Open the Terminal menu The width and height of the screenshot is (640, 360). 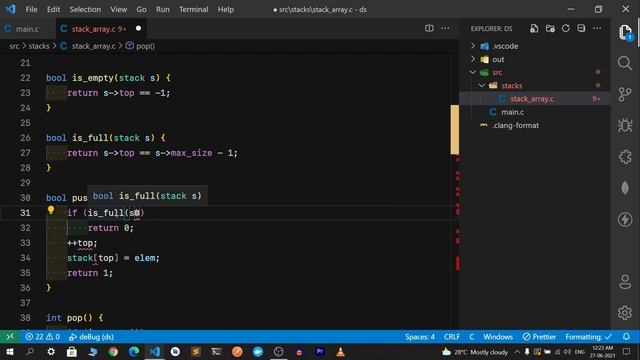(x=193, y=9)
